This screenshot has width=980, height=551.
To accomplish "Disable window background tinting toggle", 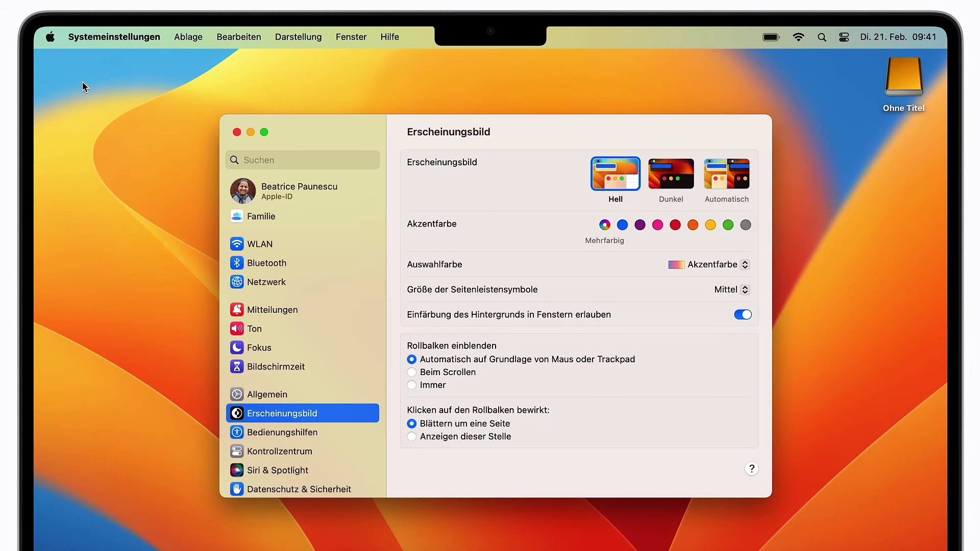I will click(x=743, y=314).
